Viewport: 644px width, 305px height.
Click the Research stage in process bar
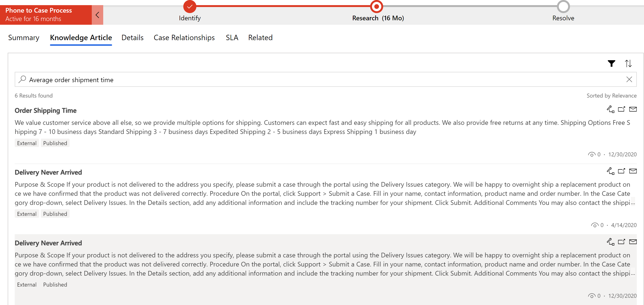click(x=377, y=6)
